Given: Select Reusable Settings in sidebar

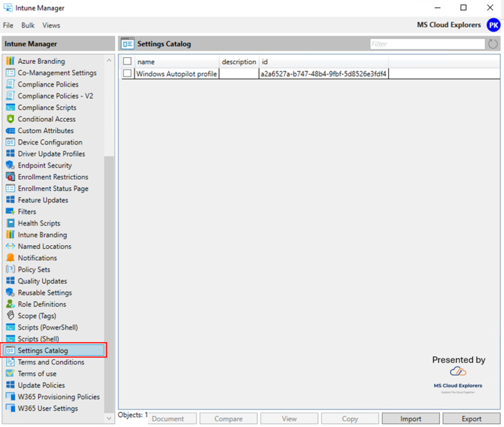Looking at the screenshot, I should (45, 292).
